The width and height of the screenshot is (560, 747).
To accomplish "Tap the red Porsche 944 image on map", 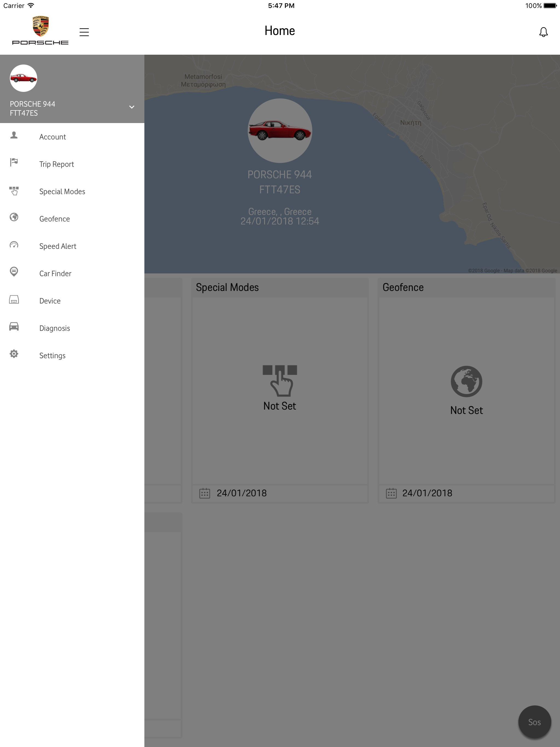I will 280,131.
